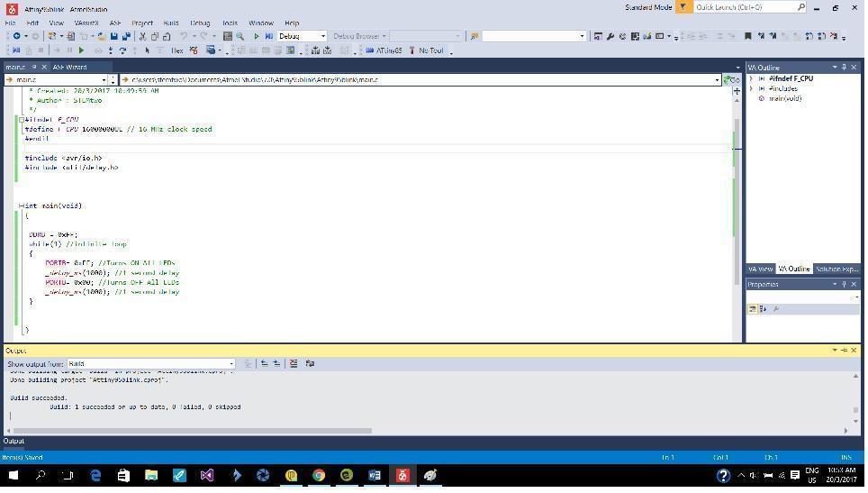Click the Undo arrow icon

point(183,36)
